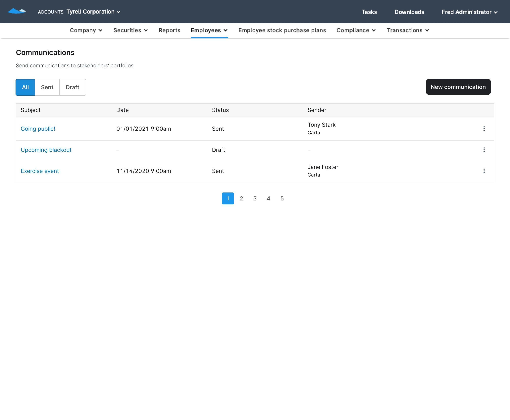Screen dimensions: 510x420
Task: Click the Tony Stark sender name
Action: 321,125
